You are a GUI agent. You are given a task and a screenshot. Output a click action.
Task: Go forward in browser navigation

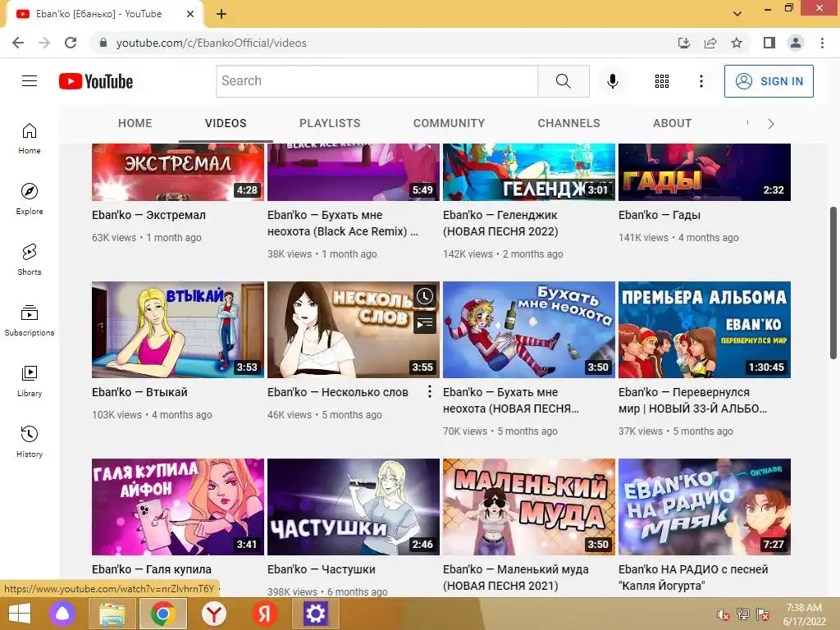[x=44, y=43]
